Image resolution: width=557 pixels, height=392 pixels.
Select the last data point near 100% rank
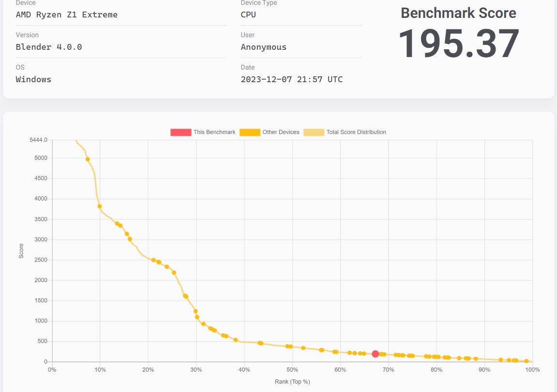tap(527, 361)
